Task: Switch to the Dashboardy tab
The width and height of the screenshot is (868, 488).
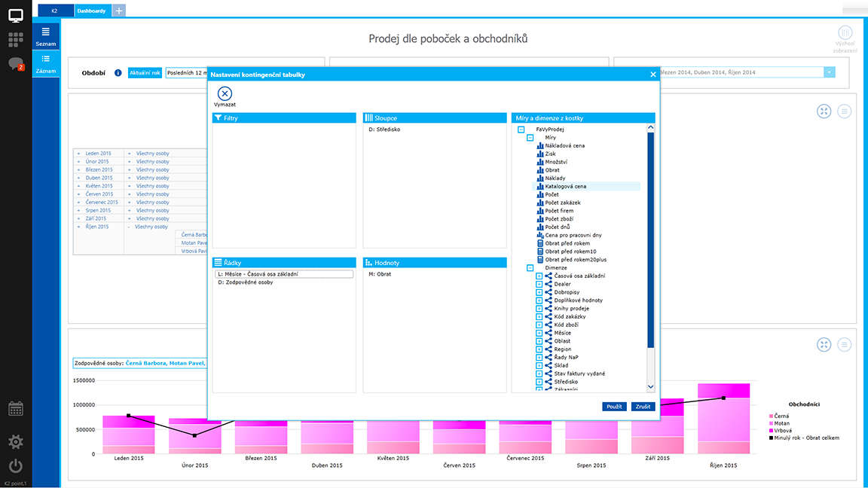Action: (x=91, y=11)
